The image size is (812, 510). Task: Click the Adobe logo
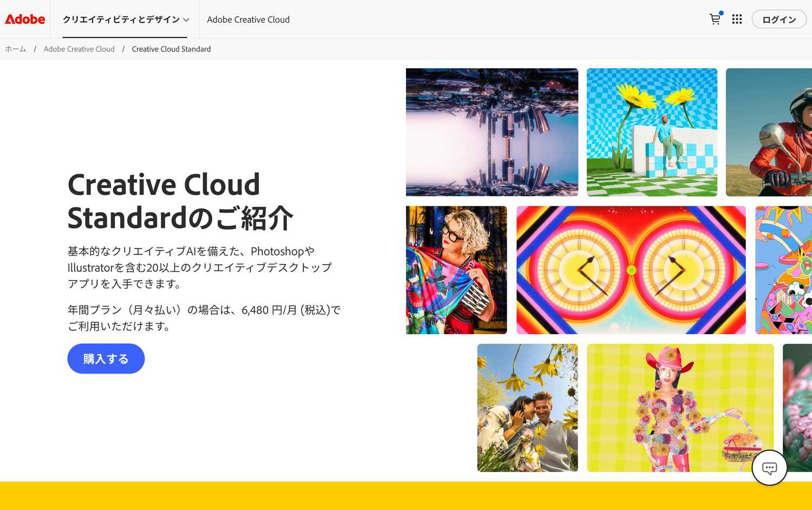click(x=25, y=19)
